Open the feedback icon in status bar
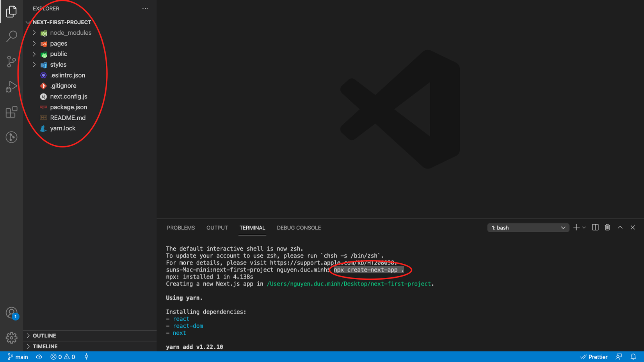Viewport: 644px width, 362px height. click(619, 357)
